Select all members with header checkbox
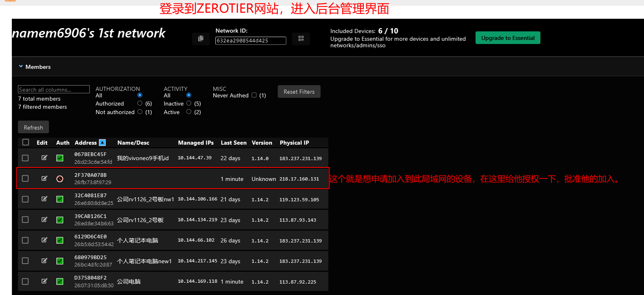Image resolution: width=644 pixels, height=295 pixels. [26, 142]
